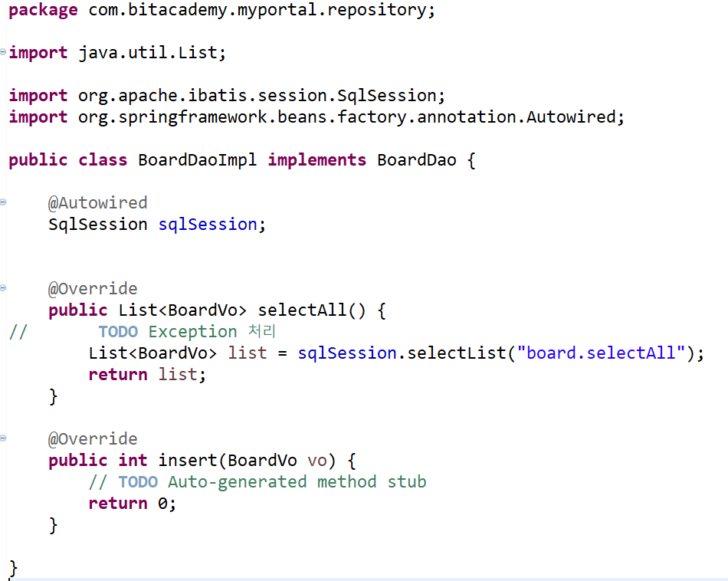
Task: Click 'TODO Auto-generated method stub' comment
Action: click(x=271, y=482)
